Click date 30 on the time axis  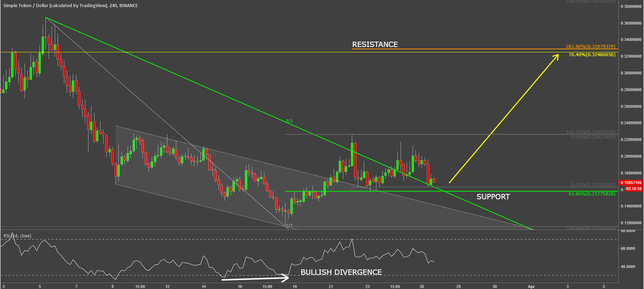[x=495, y=286]
